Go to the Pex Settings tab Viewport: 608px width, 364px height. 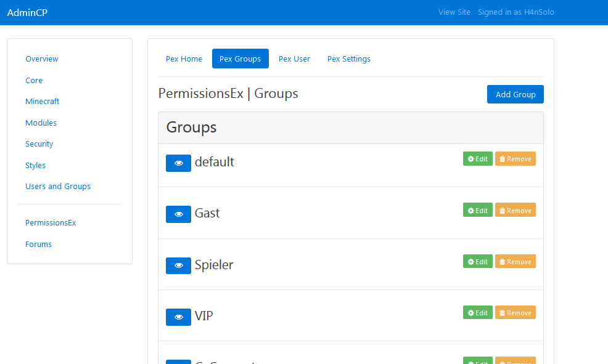coord(348,59)
